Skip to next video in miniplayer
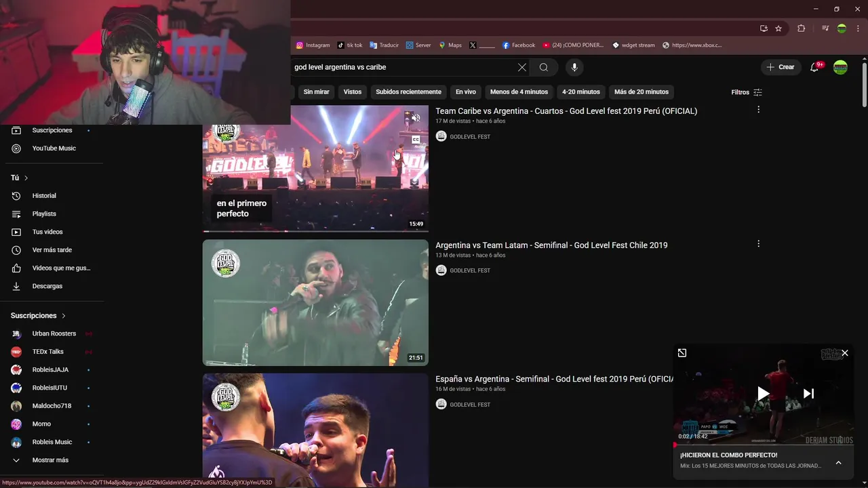 click(x=808, y=394)
